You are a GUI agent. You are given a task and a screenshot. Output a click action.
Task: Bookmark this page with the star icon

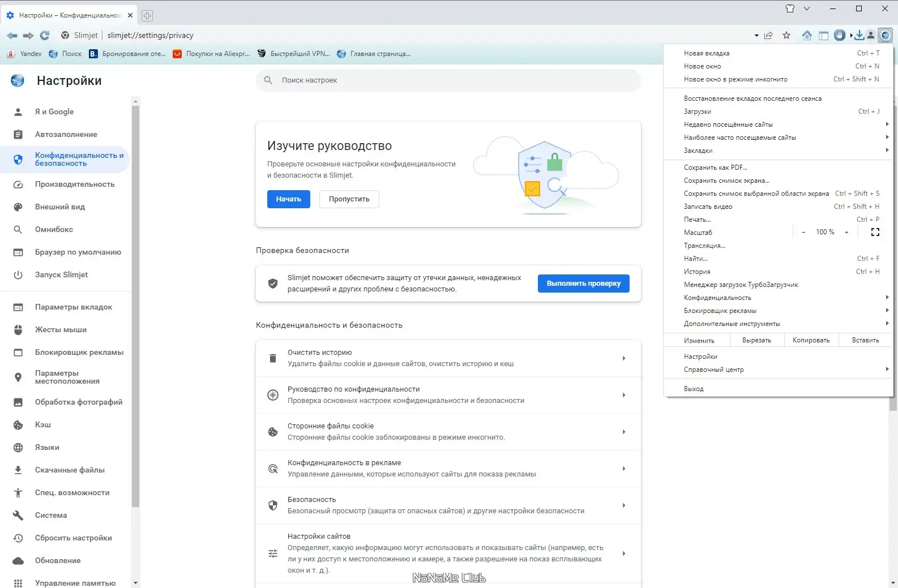pos(786,35)
